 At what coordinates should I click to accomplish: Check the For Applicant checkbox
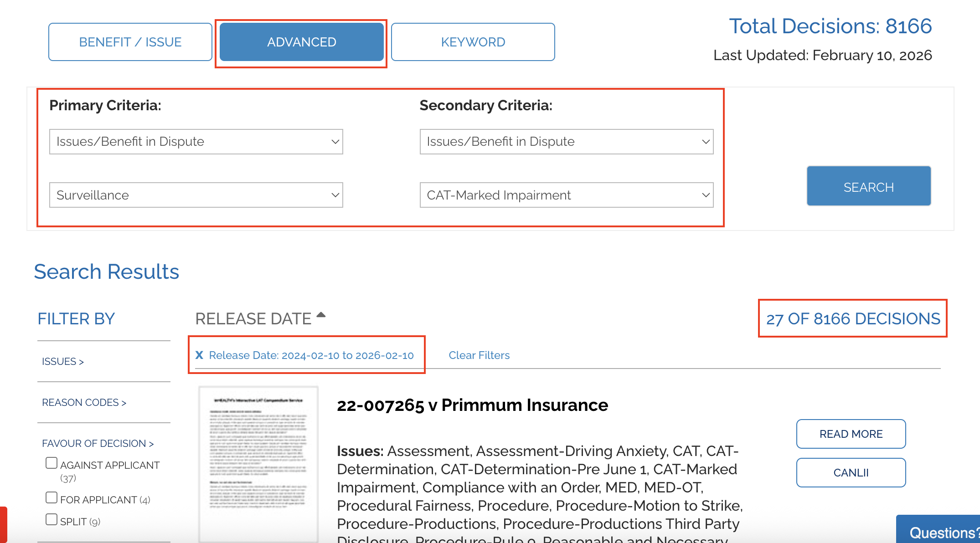point(52,498)
